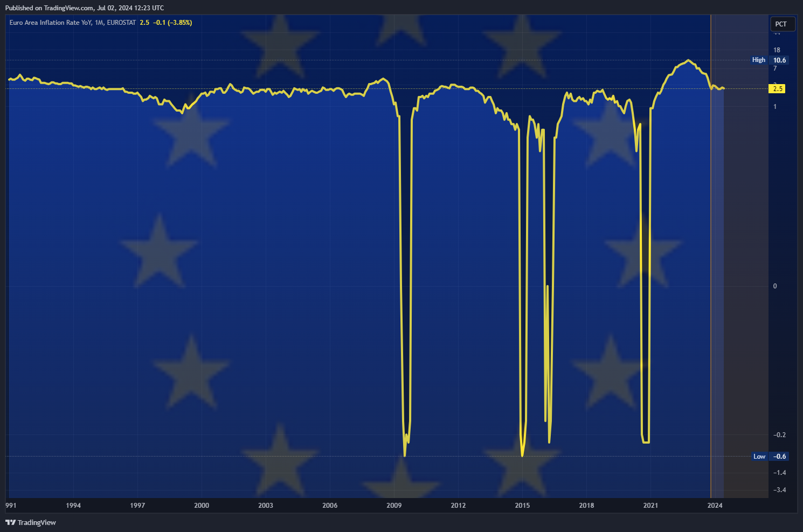
Task: Click the yellow 2.5 last-value price label
Action: (x=777, y=88)
